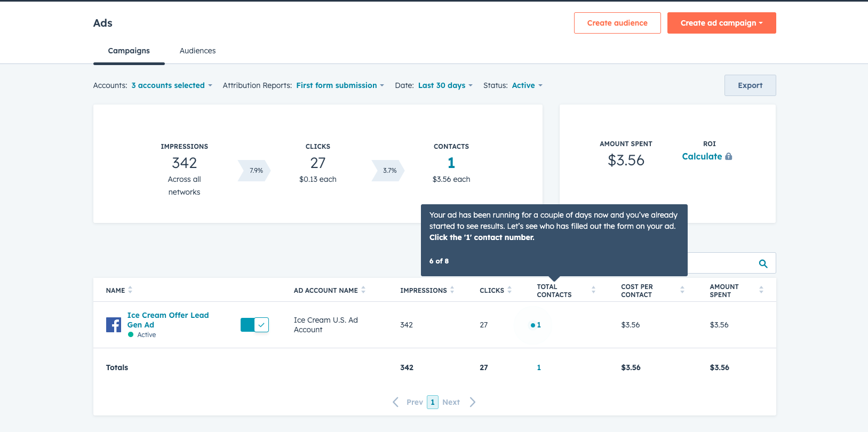Expand the Attribution Reports dropdown
Viewport: 868px width, 432px height.
tap(340, 85)
